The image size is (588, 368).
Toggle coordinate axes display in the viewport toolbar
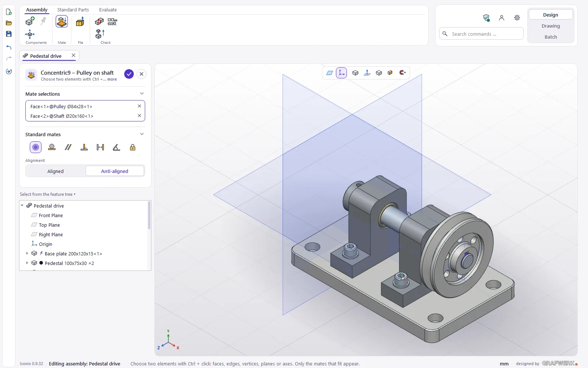(341, 73)
